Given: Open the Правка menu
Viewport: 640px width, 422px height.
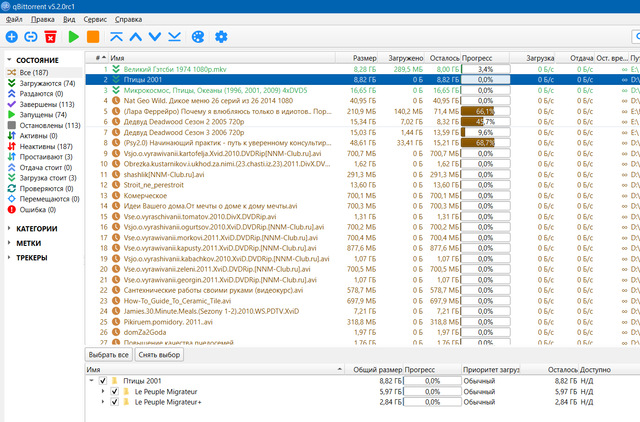Looking at the screenshot, I should pyautogui.click(x=42, y=19).
